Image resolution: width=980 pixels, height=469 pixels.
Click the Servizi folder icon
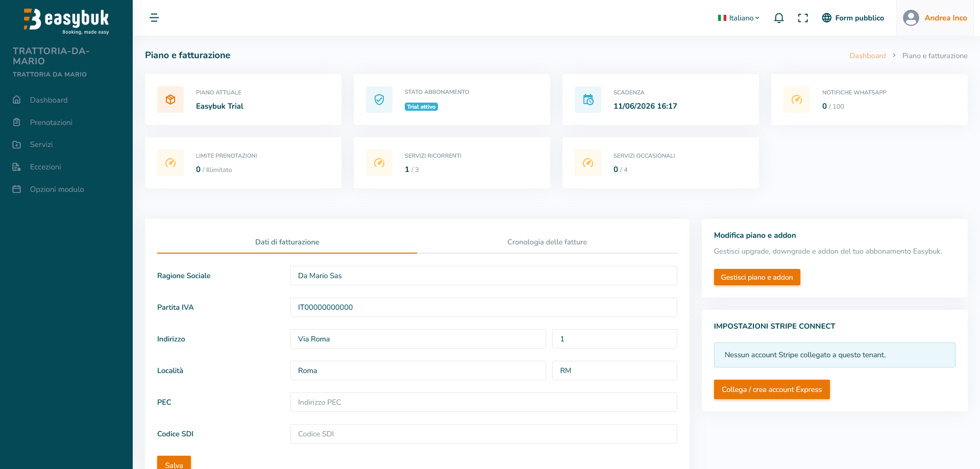[17, 144]
